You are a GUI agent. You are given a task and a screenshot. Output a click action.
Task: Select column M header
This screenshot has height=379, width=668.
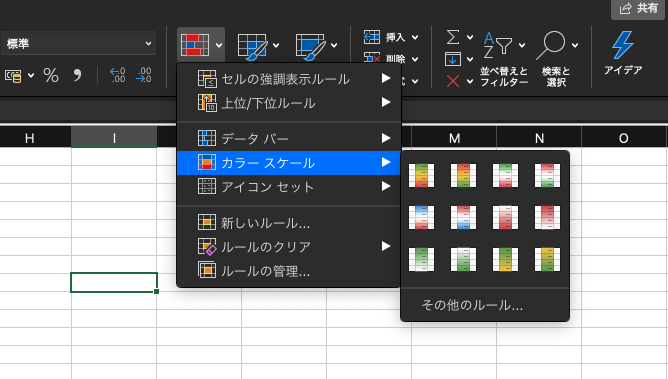[x=454, y=138]
